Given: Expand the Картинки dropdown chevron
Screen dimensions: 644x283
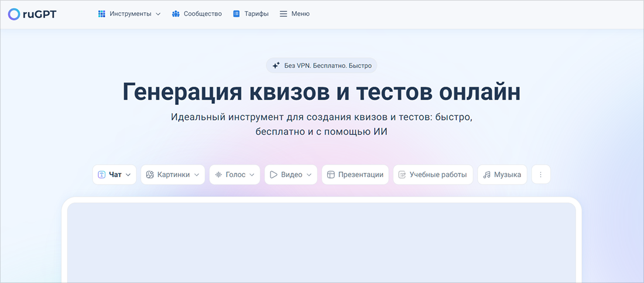Looking at the screenshot, I should [x=197, y=175].
